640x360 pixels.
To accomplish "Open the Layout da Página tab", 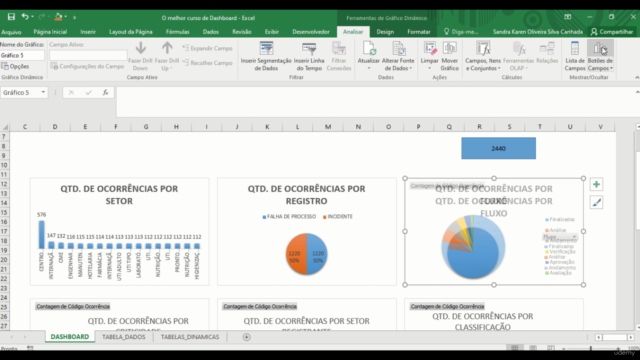I will [131, 32].
